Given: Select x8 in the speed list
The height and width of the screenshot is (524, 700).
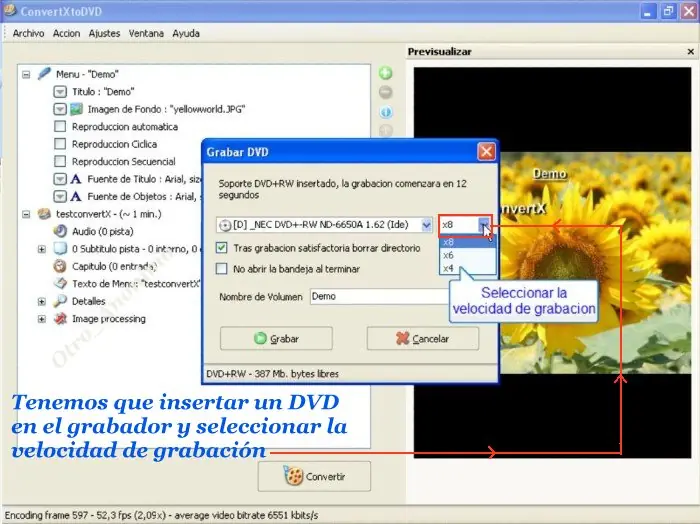Looking at the screenshot, I should tap(467, 242).
